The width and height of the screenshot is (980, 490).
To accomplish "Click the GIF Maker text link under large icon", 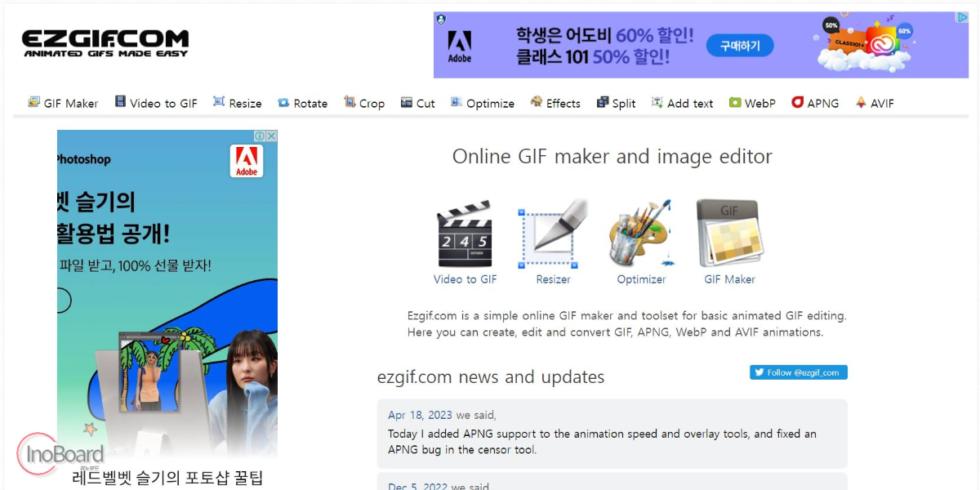I will point(729,279).
